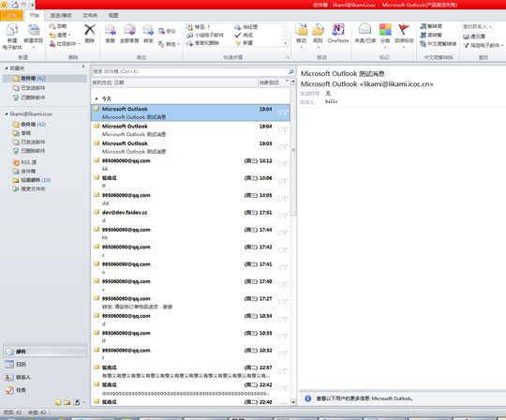The image size is (506, 420).
Task: Collapse the 'Today' (今天) message group
Action: [97, 98]
